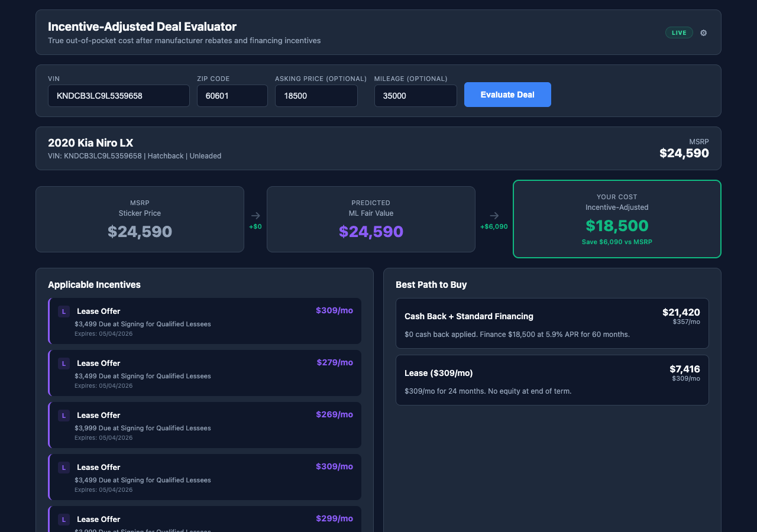
Task: Click the $7,416 lease total value
Action: pos(685,369)
